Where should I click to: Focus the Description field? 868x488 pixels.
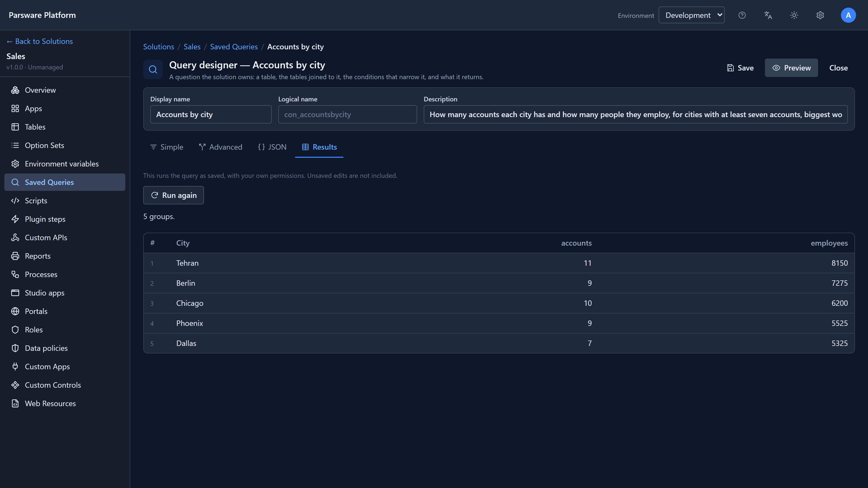click(x=636, y=114)
